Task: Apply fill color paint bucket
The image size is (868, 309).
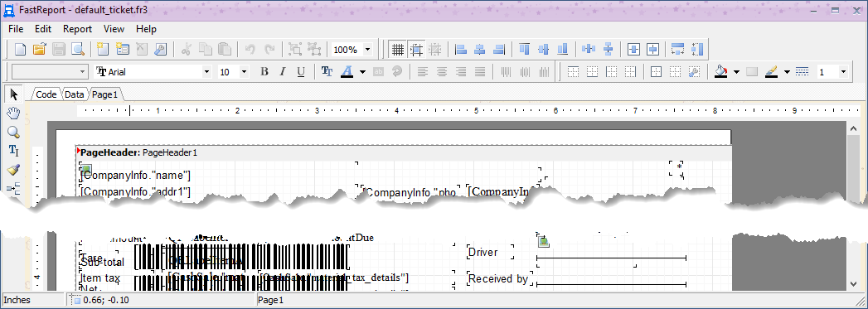Action: coord(720,71)
